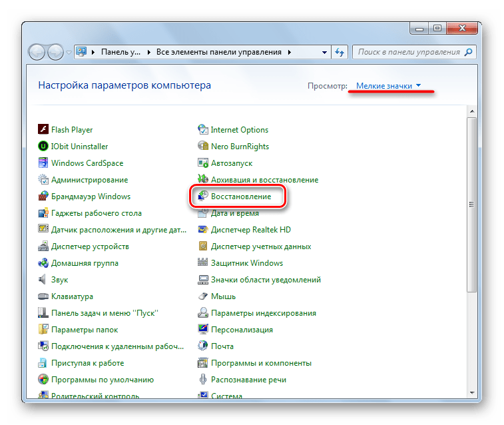Open the recent pages dropdown beside Forward

pyautogui.click(x=69, y=52)
